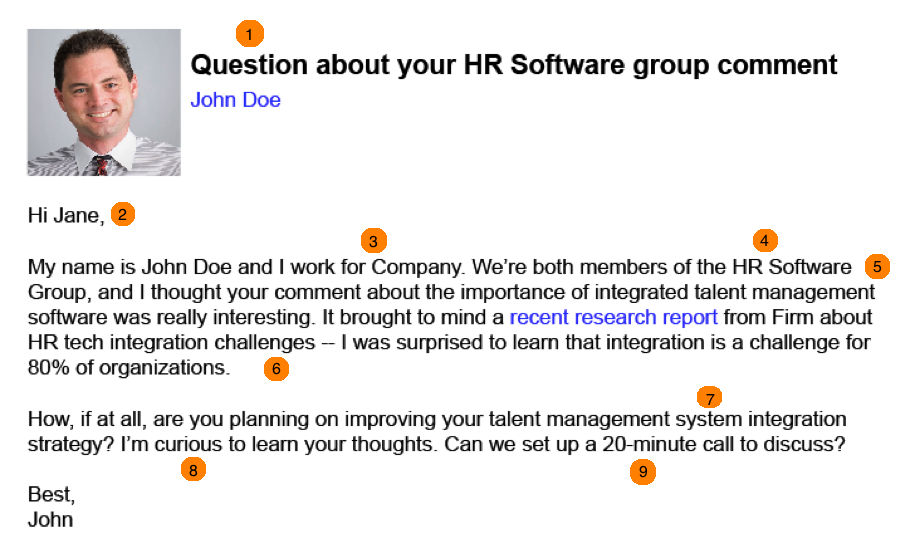Image resolution: width=900 pixels, height=554 pixels.
Task: Click the 'Hi Jane,' greeting text
Action: pyautogui.click(x=66, y=215)
